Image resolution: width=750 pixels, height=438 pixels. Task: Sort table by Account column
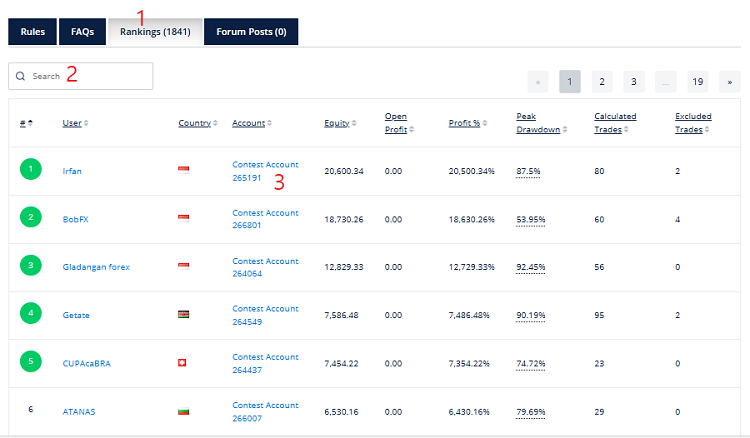(x=252, y=123)
